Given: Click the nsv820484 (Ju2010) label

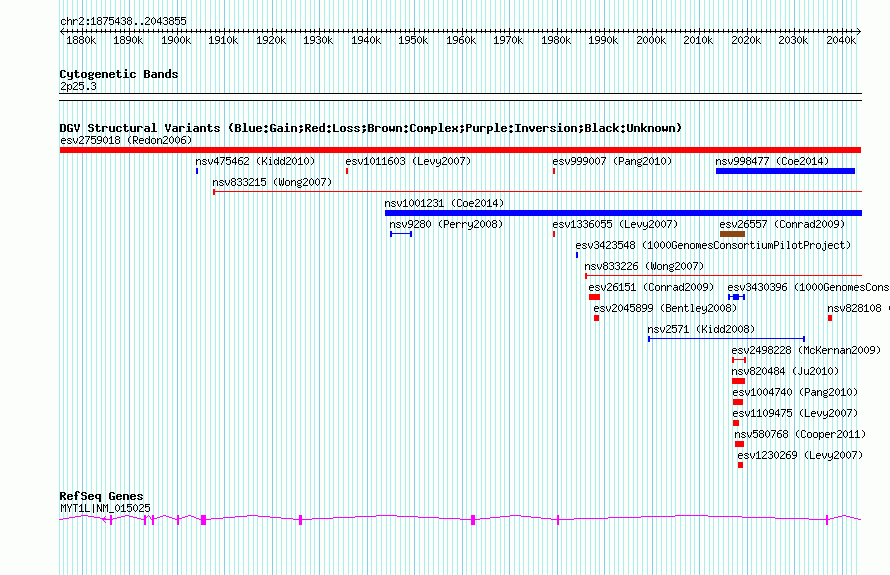Looking at the screenshot, I should click(x=785, y=371).
